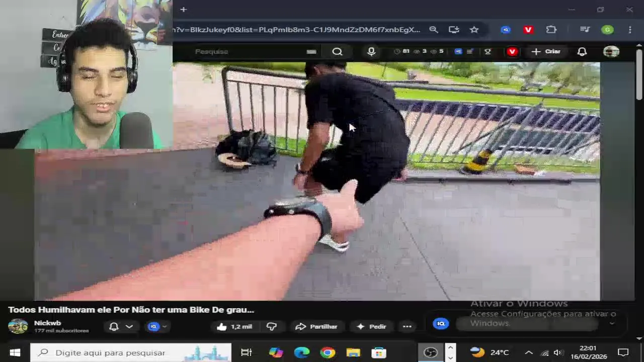Open the 24°C weather widget

point(490,352)
